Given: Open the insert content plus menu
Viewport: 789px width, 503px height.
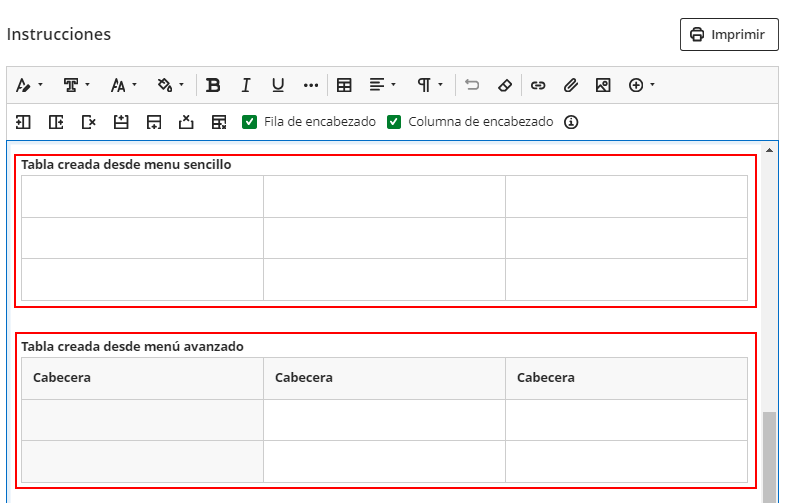Looking at the screenshot, I should pyautogui.click(x=641, y=85).
